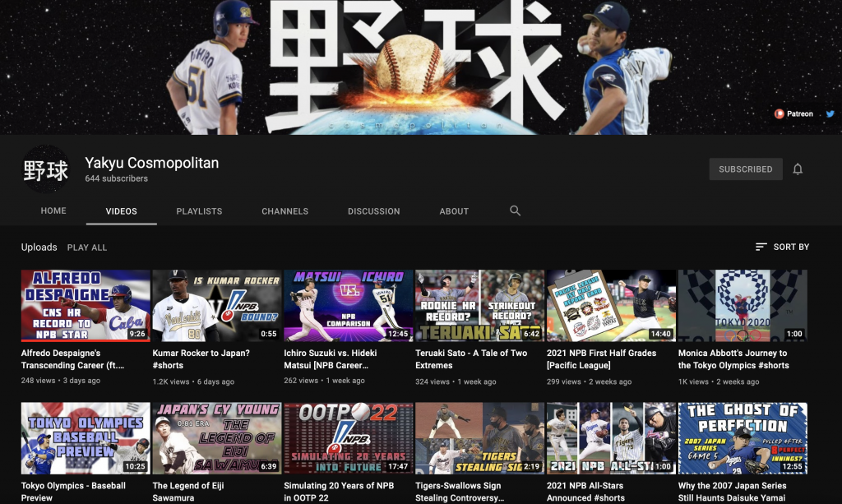Open the Patreon link on banner
The image size is (842, 504).
(793, 113)
